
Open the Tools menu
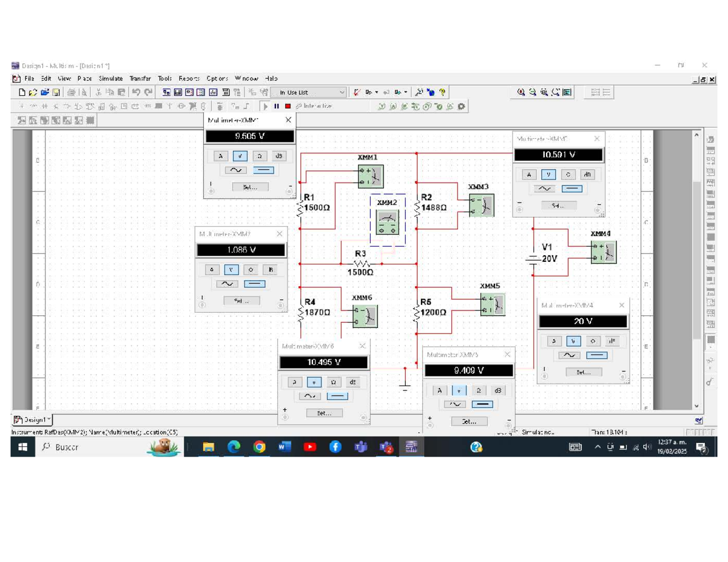(165, 78)
